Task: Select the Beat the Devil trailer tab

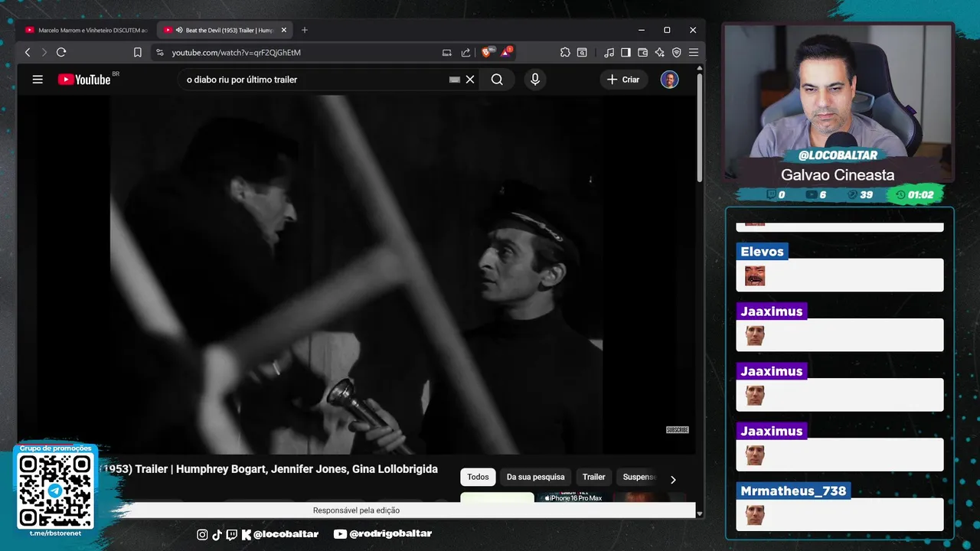Action: pyautogui.click(x=224, y=30)
